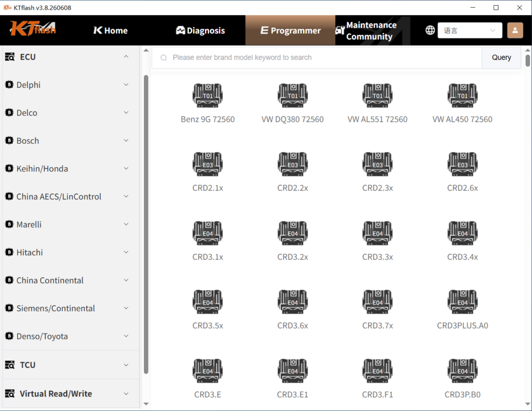The width and height of the screenshot is (532, 411).
Task: Expand the Denso/Toyota list
Action: (71, 336)
